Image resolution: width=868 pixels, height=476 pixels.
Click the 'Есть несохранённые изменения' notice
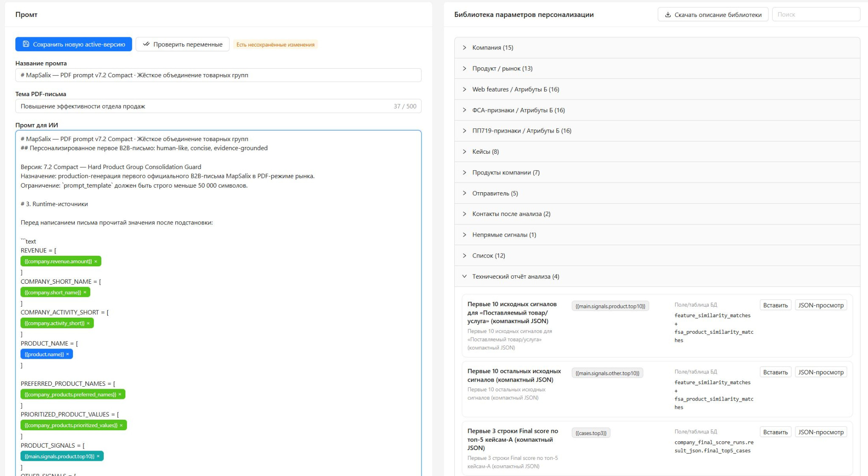pyautogui.click(x=275, y=44)
